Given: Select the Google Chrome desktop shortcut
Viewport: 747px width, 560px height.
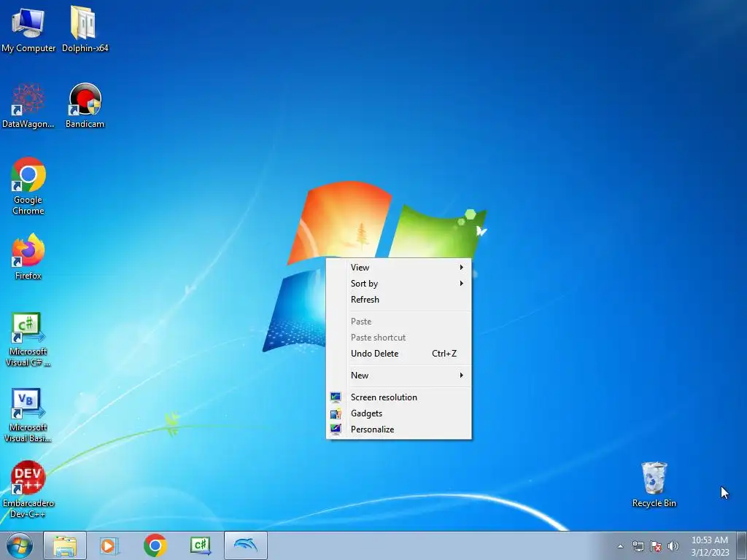Looking at the screenshot, I should (28, 186).
